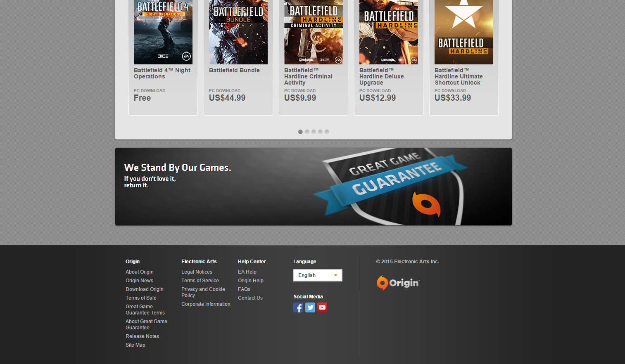
Task: Click Battlefield Hardline Criminal Activity title
Action: 308,76
